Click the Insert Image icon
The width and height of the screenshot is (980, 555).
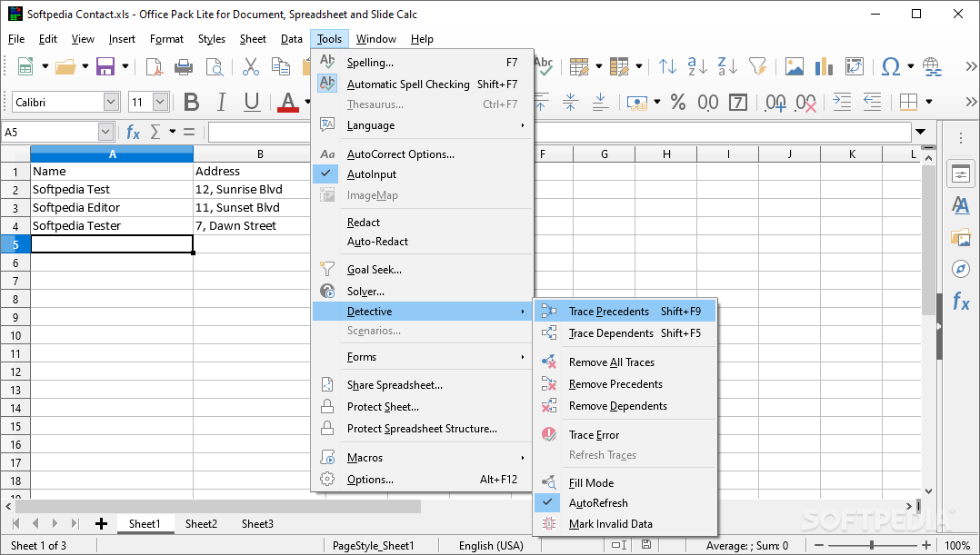coord(795,66)
